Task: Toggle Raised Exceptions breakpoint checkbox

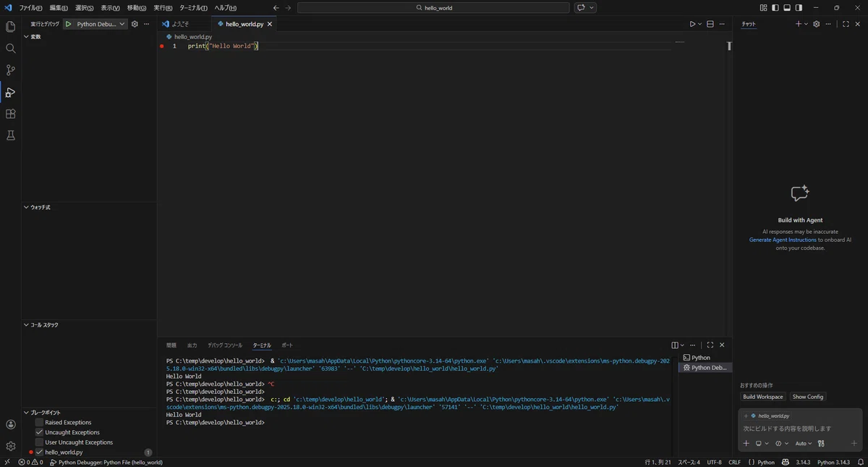Action: (40, 422)
